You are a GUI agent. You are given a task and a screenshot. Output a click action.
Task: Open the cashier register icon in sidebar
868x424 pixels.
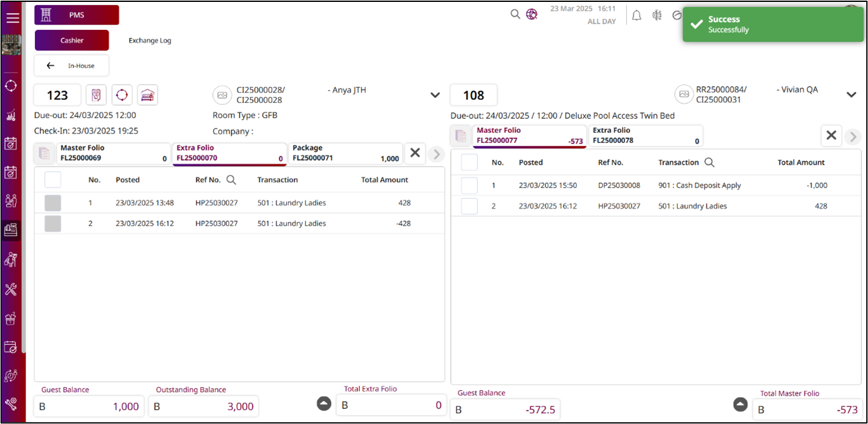[x=11, y=229]
